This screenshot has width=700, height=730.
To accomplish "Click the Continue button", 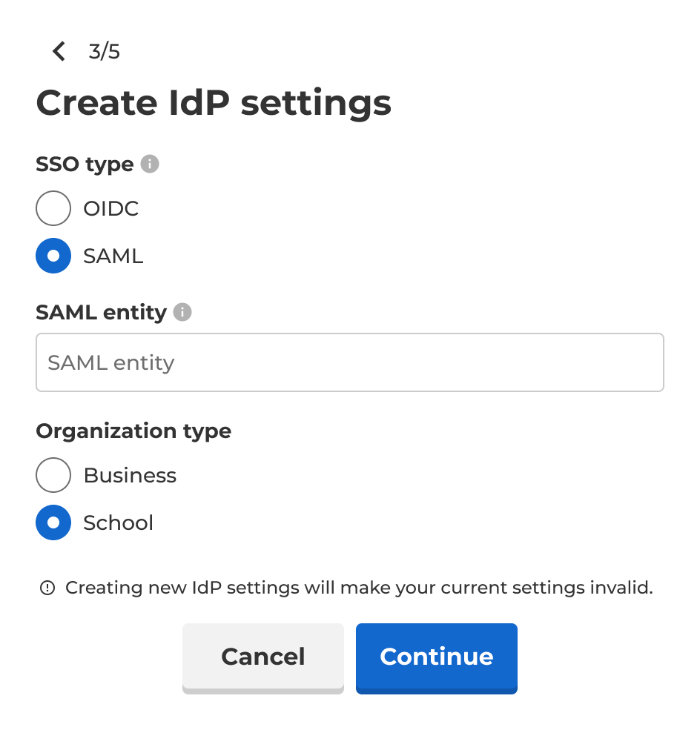I will point(437,657).
